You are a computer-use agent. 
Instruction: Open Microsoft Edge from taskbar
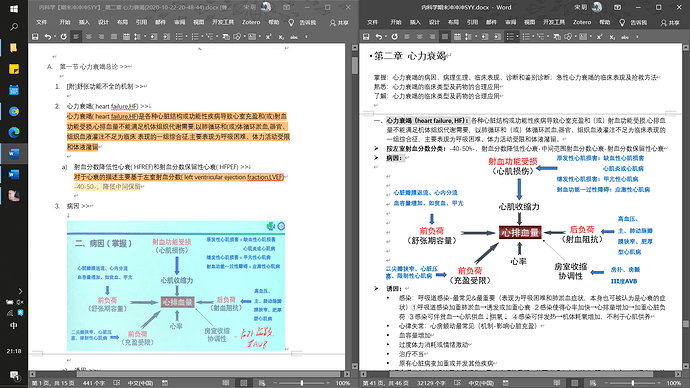pyautogui.click(x=14, y=132)
